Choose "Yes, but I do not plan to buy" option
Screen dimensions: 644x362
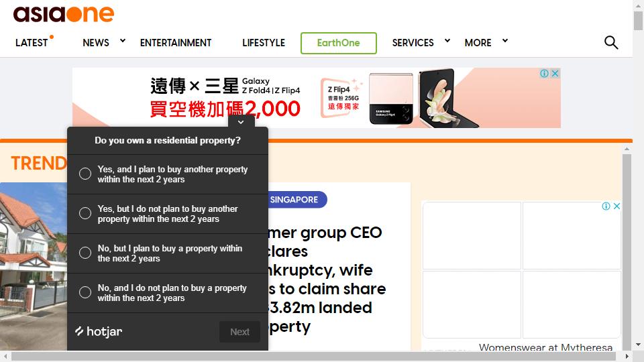168,214
